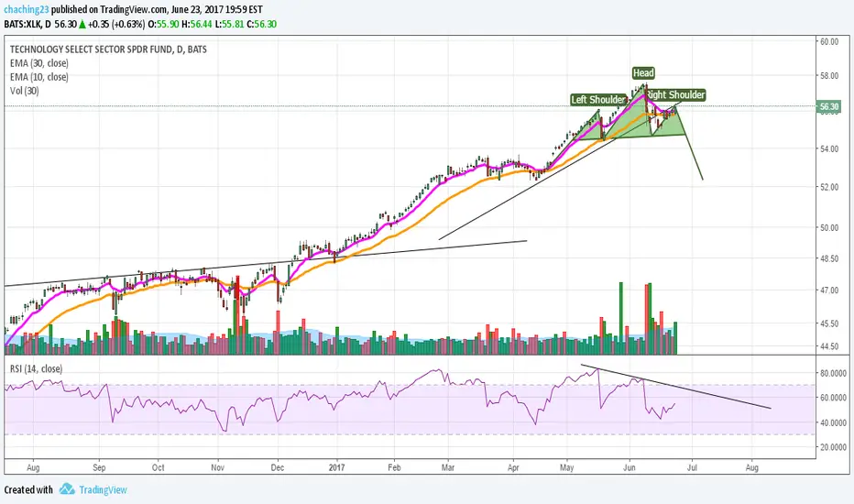
Task: Click the 60.0000 RSI axis label
Action: (833, 398)
